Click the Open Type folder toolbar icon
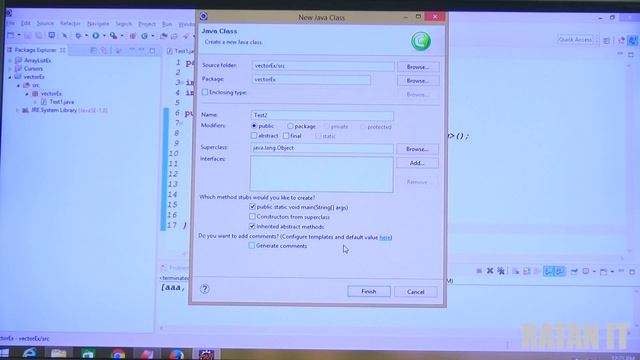The width and height of the screenshot is (640, 360). pos(164,36)
